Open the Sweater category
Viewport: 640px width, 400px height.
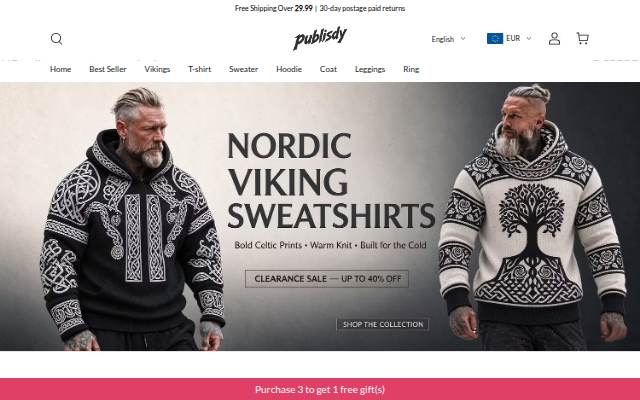[244, 69]
